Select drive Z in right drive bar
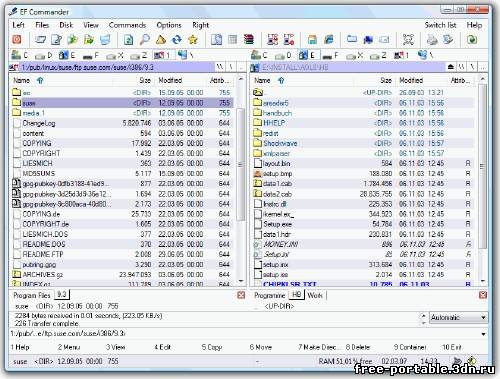The height and width of the screenshot is (379, 500). 378,55
